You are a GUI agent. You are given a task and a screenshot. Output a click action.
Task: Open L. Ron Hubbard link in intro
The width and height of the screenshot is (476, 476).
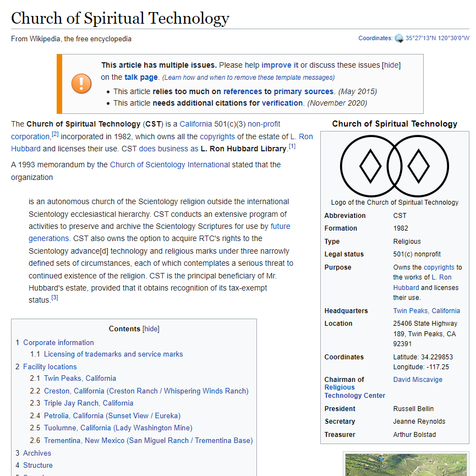click(302, 136)
